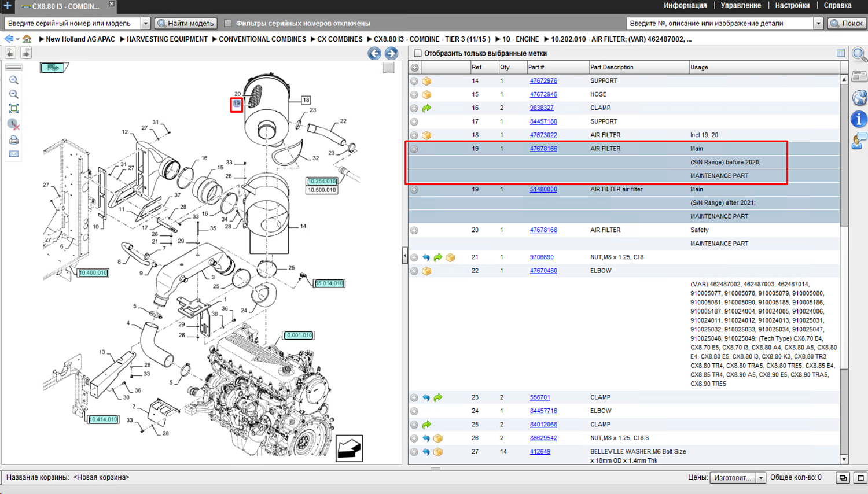Zoom in on the parts diagram
Image resolution: width=868 pixels, height=494 pixels.
tap(14, 80)
